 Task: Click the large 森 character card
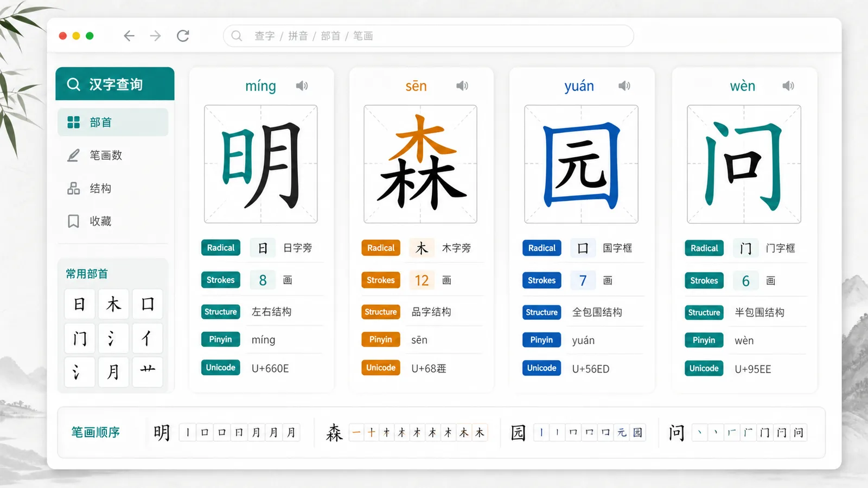[420, 164]
